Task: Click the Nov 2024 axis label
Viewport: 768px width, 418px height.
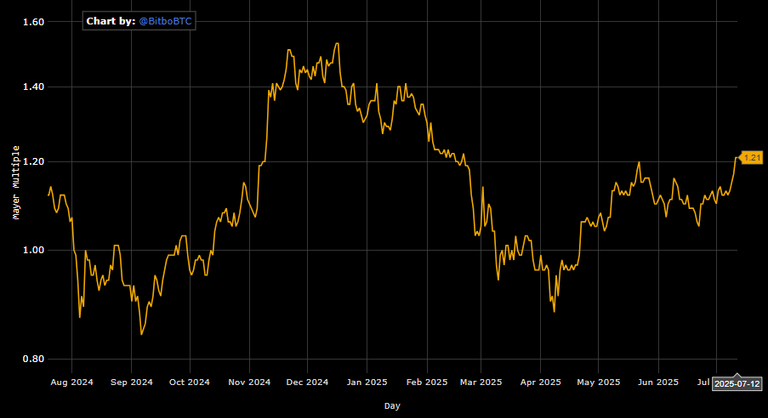Action: coord(249,382)
